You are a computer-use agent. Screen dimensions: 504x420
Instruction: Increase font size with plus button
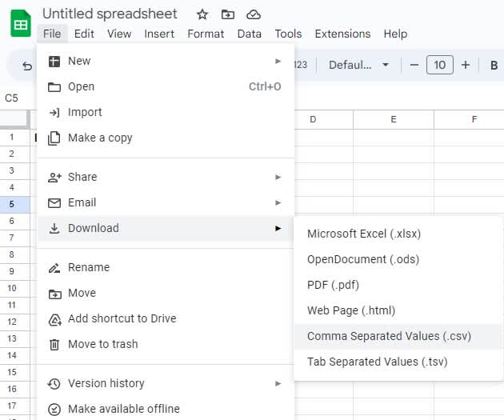point(466,66)
